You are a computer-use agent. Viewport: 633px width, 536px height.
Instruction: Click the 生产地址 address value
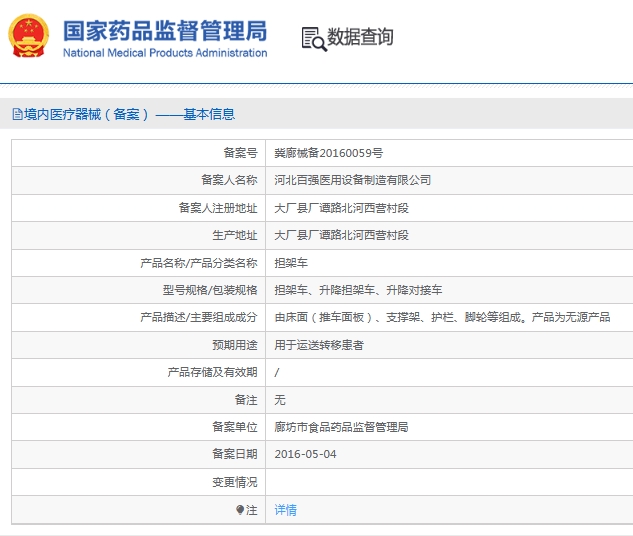click(x=341, y=235)
